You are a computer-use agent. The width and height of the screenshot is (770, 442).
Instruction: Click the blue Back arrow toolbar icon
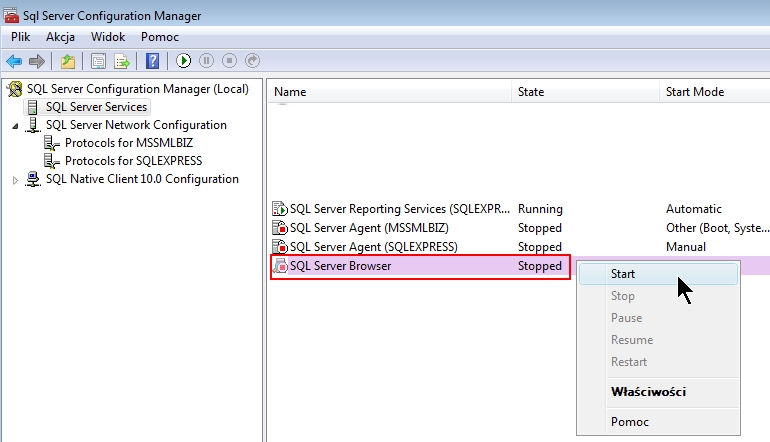(x=14, y=61)
